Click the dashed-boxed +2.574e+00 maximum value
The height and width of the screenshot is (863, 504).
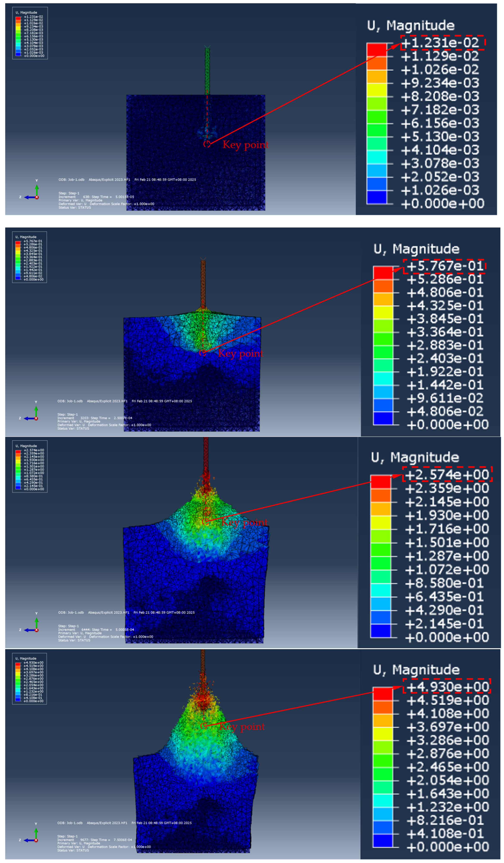coord(447,475)
